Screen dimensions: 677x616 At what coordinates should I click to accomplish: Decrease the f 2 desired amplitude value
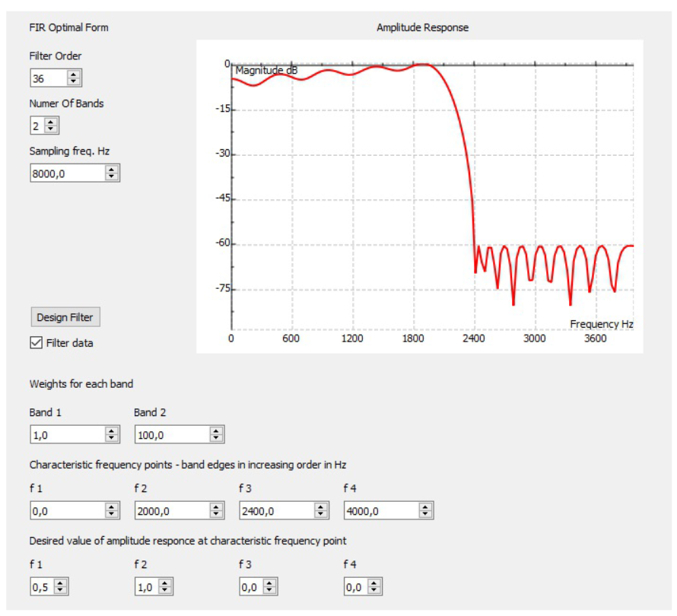point(166,590)
